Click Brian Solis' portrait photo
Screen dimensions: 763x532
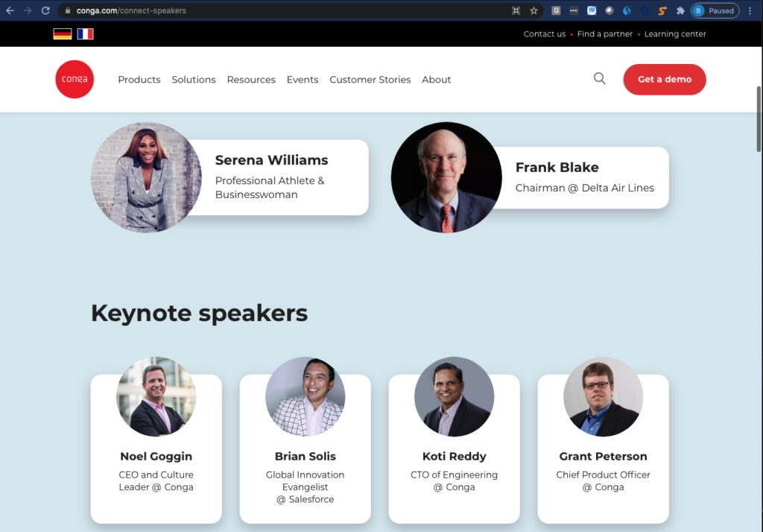tap(305, 396)
